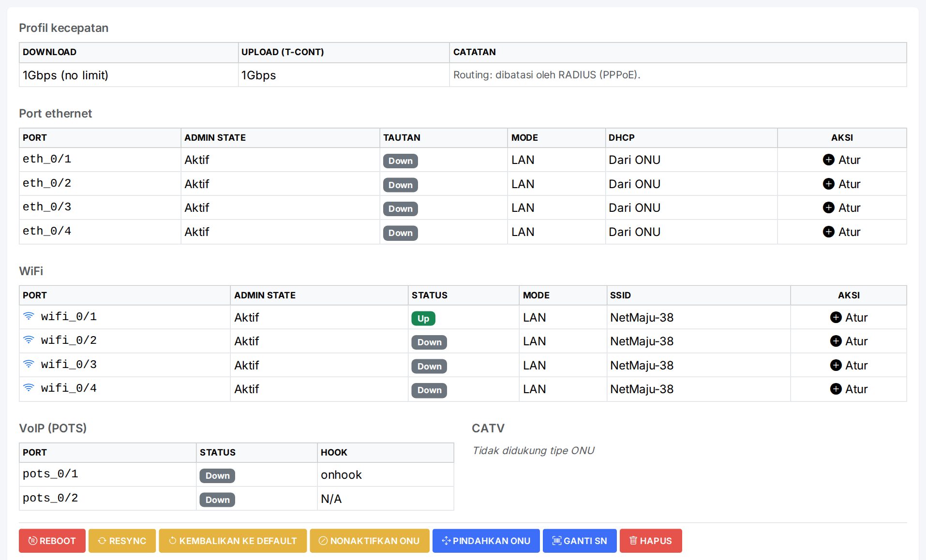Open Atur for the wifi_0/4 port
The image size is (926, 560).
pyautogui.click(x=849, y=389)
